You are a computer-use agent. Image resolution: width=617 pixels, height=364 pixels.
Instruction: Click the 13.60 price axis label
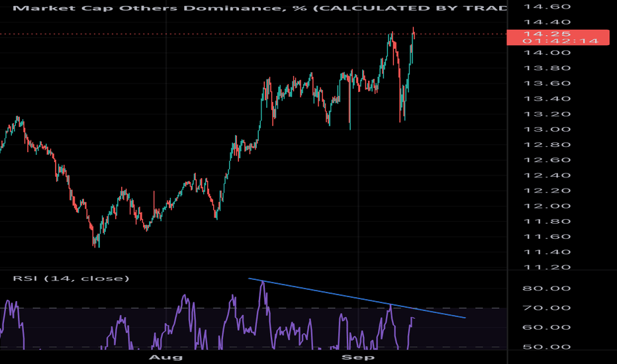pos(547,83)
